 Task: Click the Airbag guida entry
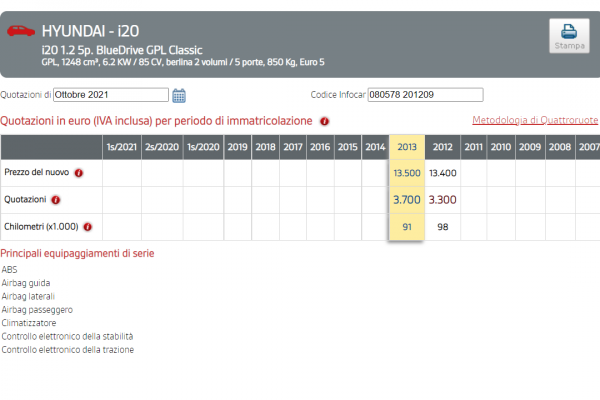tap(26, 283)
